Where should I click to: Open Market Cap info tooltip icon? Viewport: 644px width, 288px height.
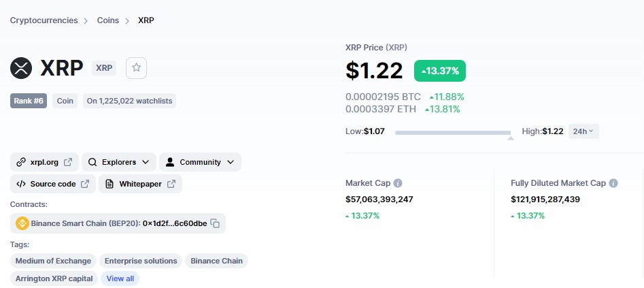(398, 183)
